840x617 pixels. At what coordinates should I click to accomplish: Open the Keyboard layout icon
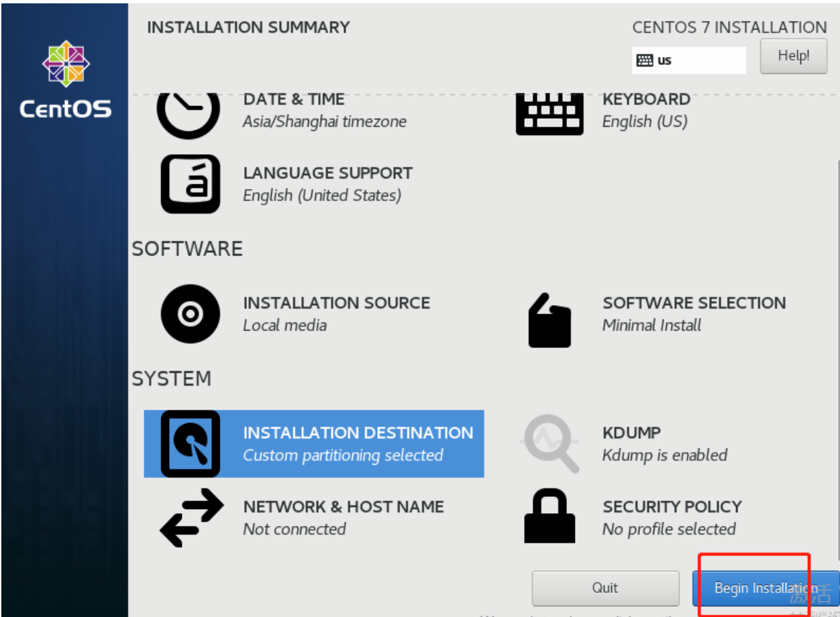(x=549, y=114)
